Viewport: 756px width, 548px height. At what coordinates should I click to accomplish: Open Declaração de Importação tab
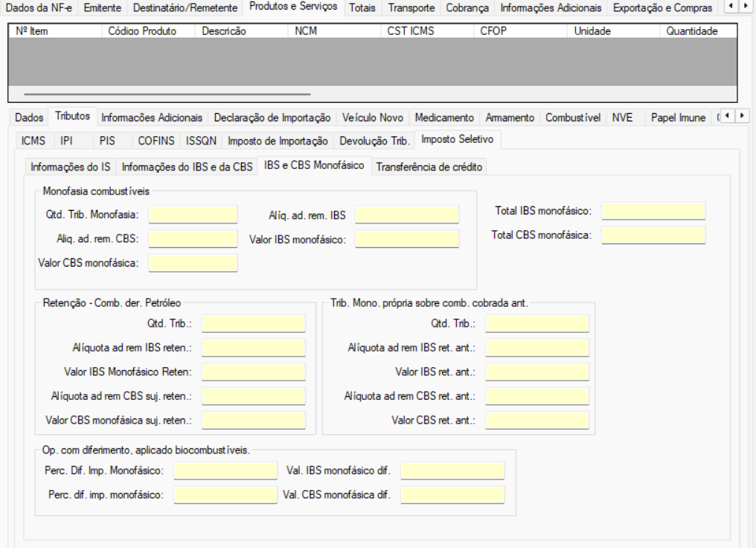tap(272, 118)
